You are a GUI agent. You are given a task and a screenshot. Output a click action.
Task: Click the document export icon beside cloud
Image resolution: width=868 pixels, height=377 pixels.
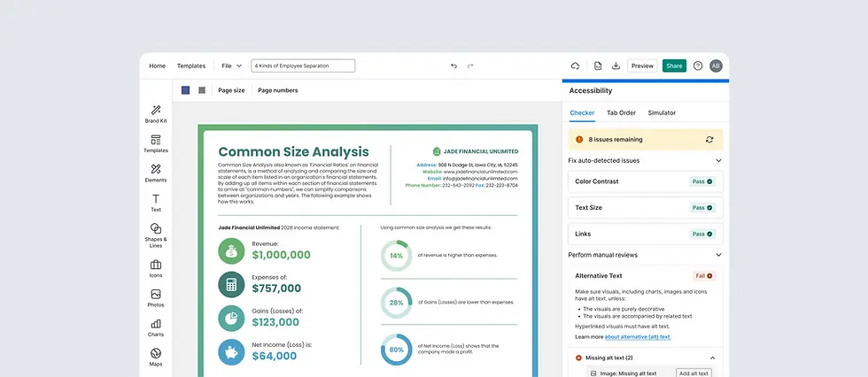point(598,65)
